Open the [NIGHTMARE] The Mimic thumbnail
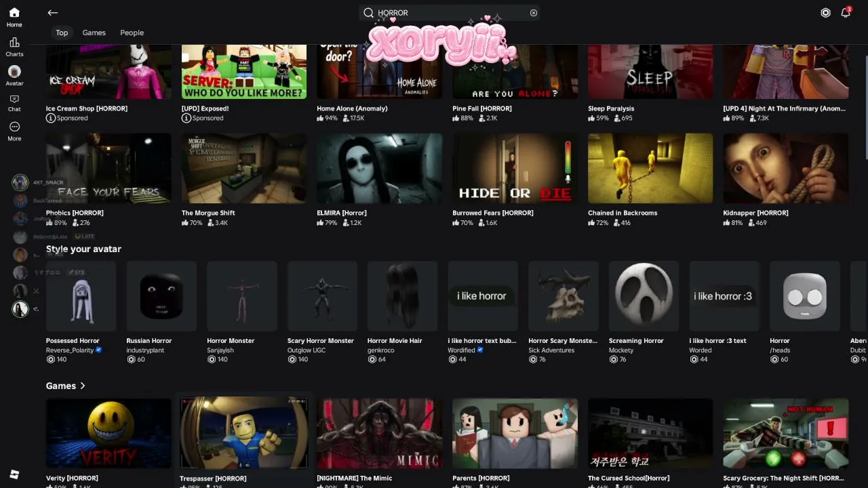The height and width of the screenshot is (488, 868). tap(380, 433)
